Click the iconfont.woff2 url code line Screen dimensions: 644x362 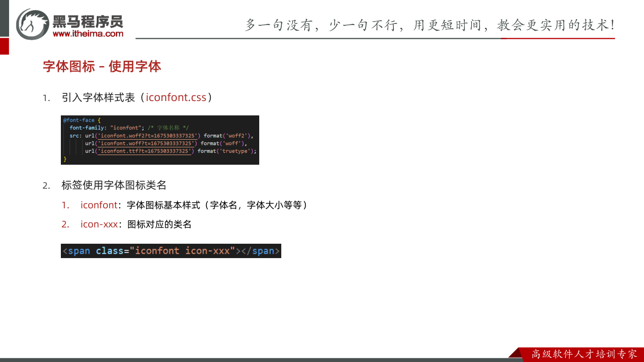coord(161,136)
